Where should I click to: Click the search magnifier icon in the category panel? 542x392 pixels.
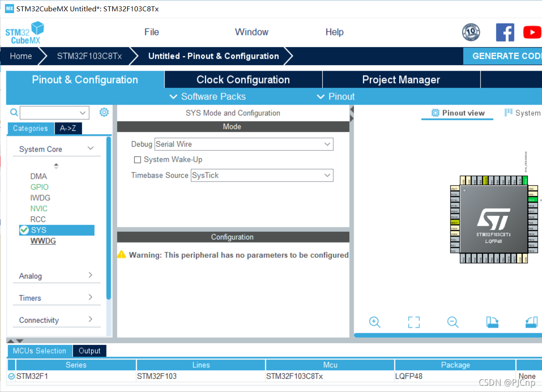14,113
